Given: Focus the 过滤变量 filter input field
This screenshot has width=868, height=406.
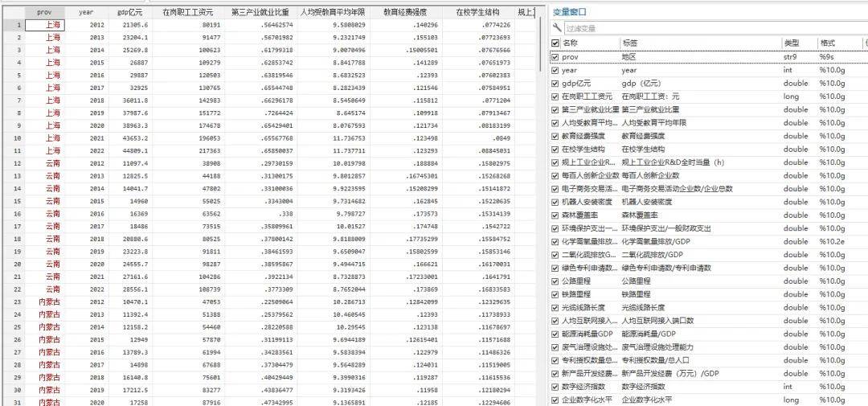Looking at the screenshot, I should pyautogui.click(x=714, y=28).
